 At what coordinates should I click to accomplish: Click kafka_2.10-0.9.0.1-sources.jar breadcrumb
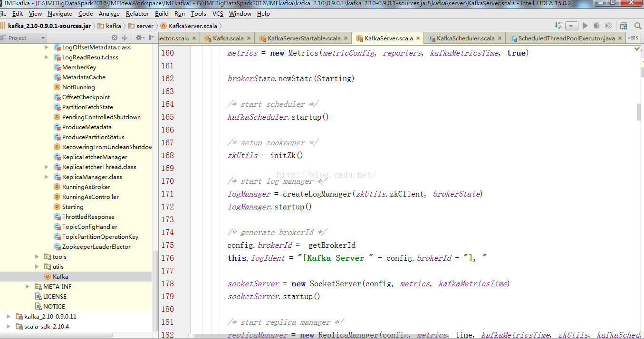pyautogui.click(x=49, y=26)
